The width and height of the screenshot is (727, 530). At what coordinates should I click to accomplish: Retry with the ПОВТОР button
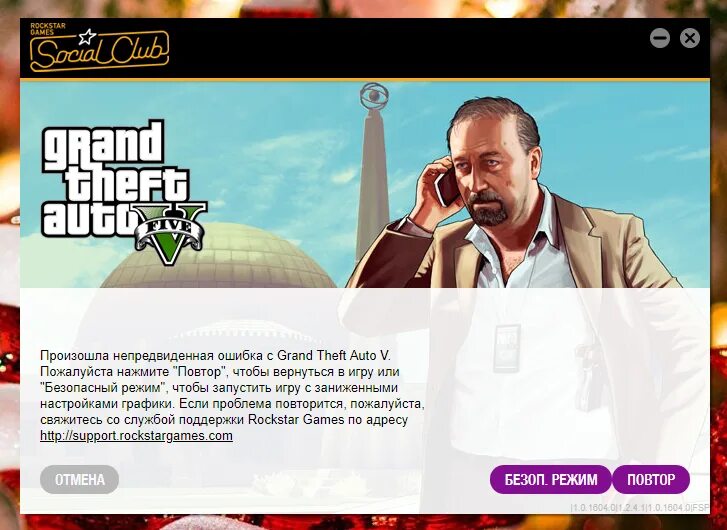pyautogui.click(x=651, y=479)
